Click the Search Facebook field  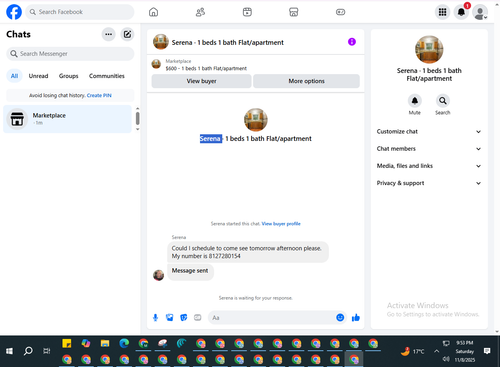click(x=80, y=12)
